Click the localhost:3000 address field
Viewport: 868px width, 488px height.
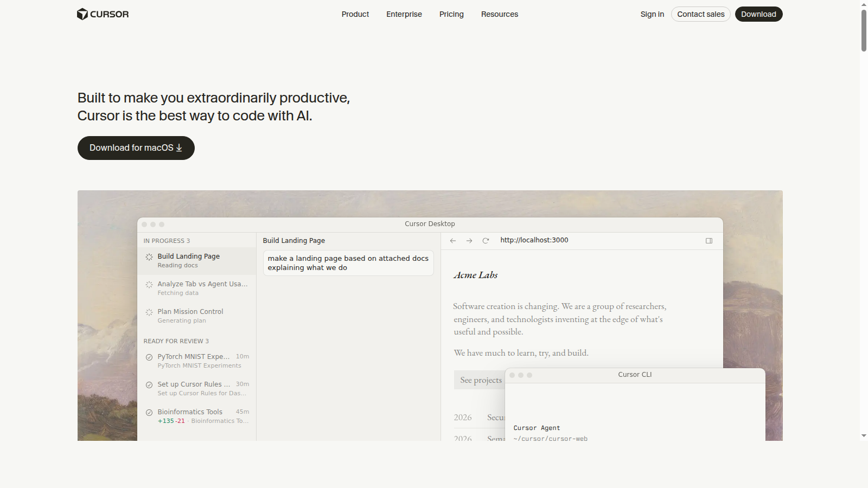point(534,240)
